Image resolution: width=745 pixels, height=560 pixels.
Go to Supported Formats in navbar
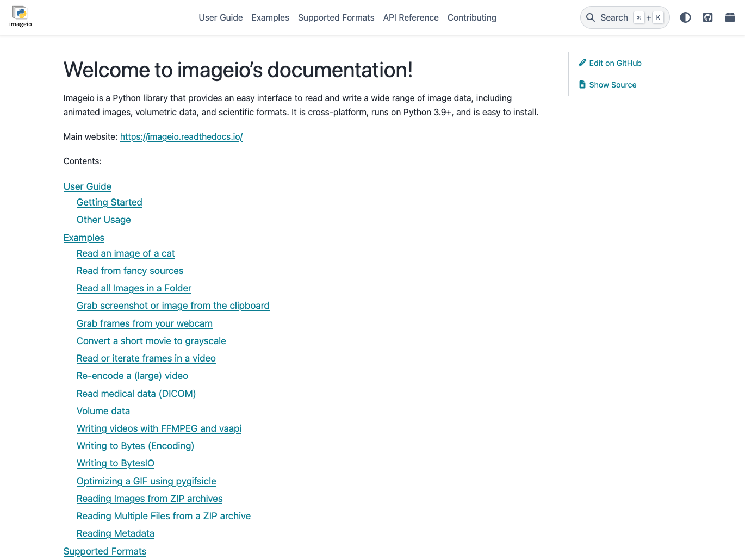pyautogui.click(x=336, y=17)
